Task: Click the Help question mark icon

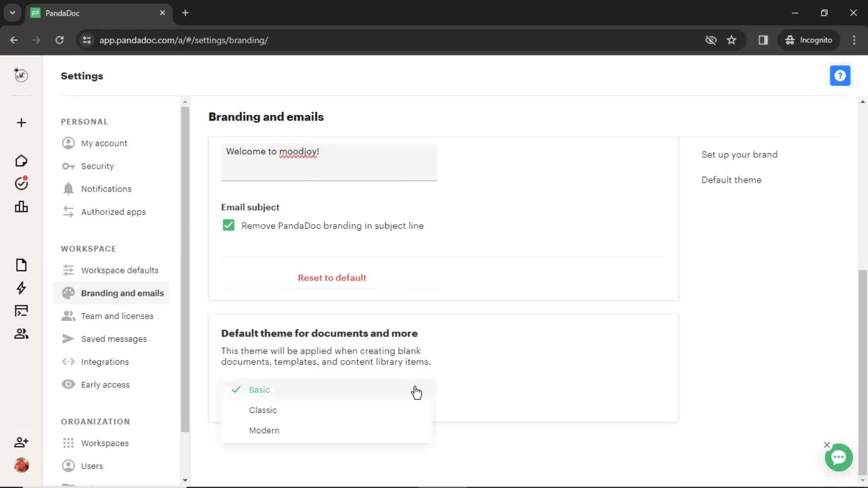Action: click(840, 75)
